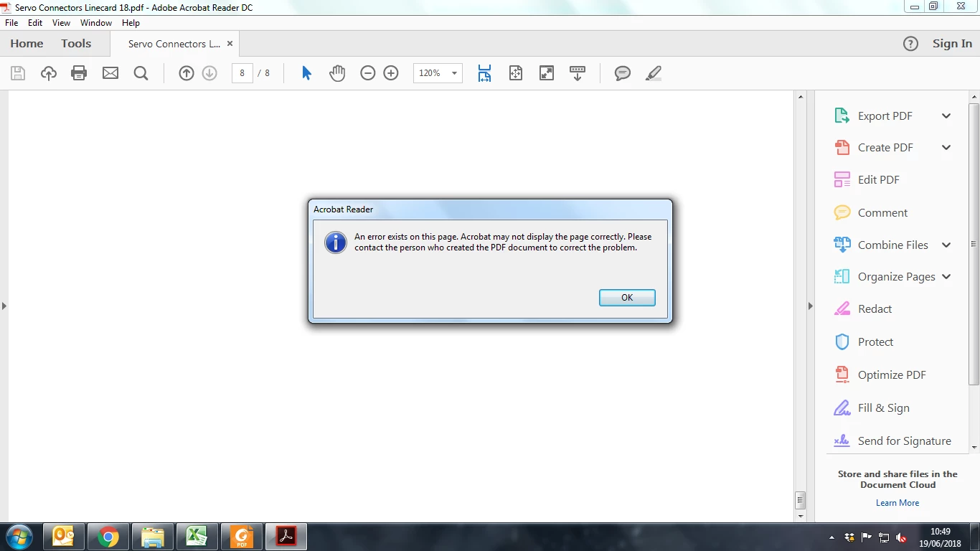The height and width of the screenshot is (551, 980).
Task: Add a sticky note comment icon
Action: [x=623, y=73]
